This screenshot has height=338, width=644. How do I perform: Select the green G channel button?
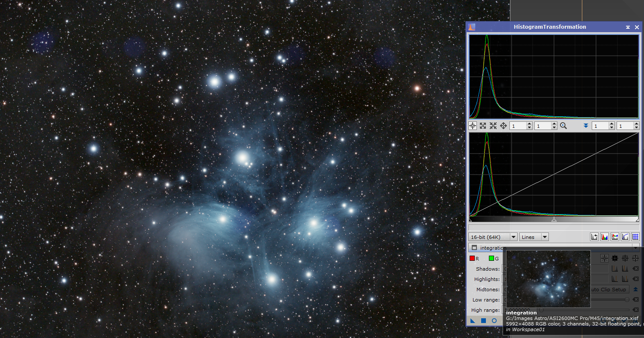click(x=494, y=258)
